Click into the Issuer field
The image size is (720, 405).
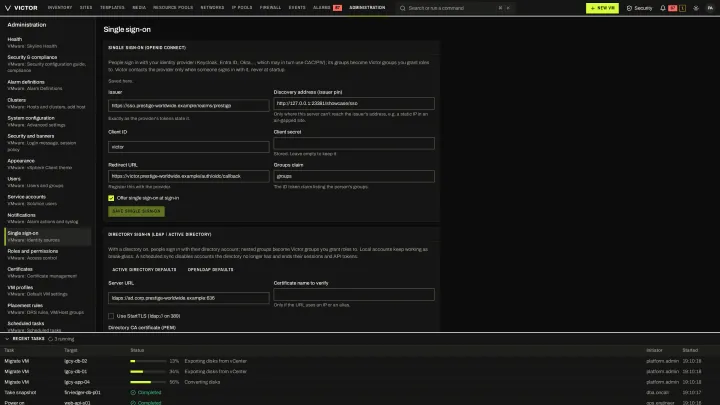(x=189, y=106)
